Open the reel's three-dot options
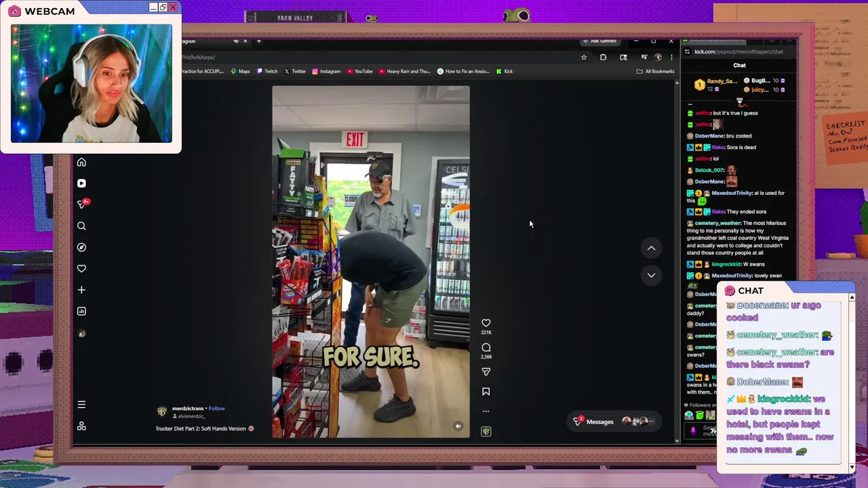Viewport: 868px width, 488px height. pyautogui.click(x=486, y=411)
